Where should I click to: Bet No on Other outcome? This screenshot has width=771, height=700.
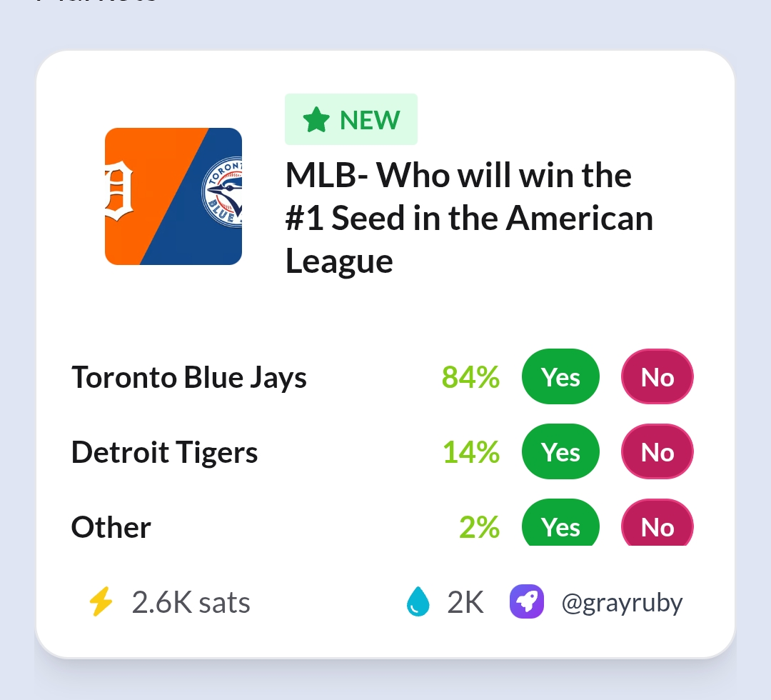657,523
